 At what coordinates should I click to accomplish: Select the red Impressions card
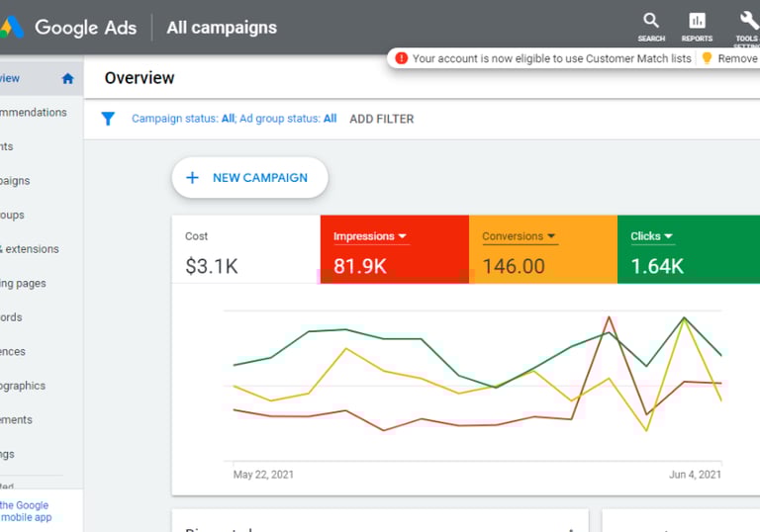tap(395, 249)
